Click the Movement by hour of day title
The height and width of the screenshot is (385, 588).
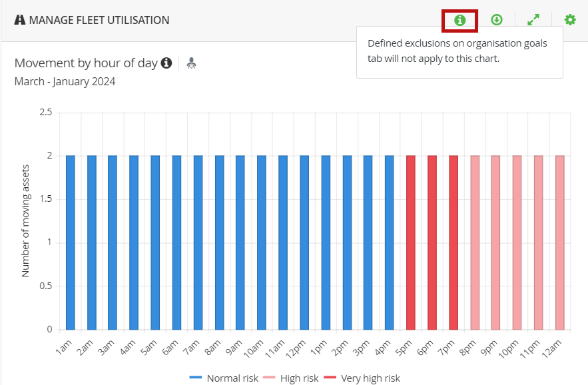pos(86,63)
